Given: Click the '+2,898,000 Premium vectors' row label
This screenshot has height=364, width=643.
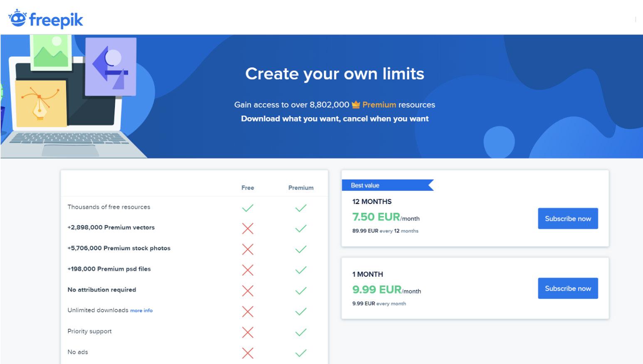Looking at the screenshot, I should coord(111,228).
